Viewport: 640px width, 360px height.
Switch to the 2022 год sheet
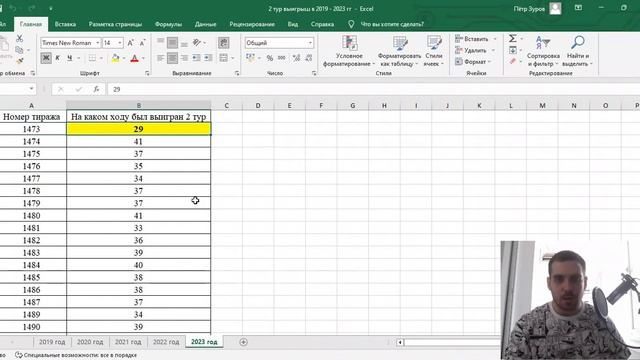click(166, 342)
